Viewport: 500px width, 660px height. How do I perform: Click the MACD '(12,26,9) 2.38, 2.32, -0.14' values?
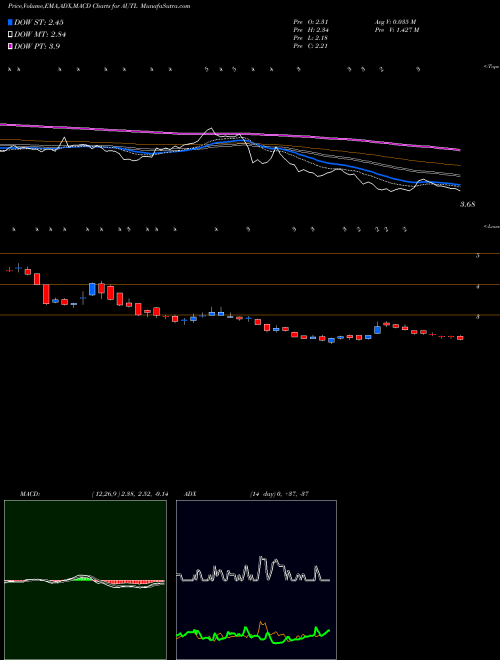[x=130, y=493]
